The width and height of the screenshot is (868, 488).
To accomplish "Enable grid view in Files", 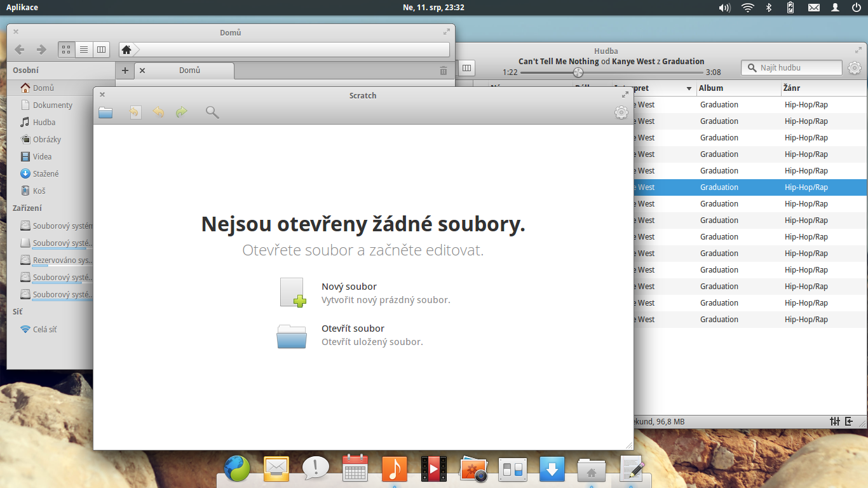I will pos(66,49).
